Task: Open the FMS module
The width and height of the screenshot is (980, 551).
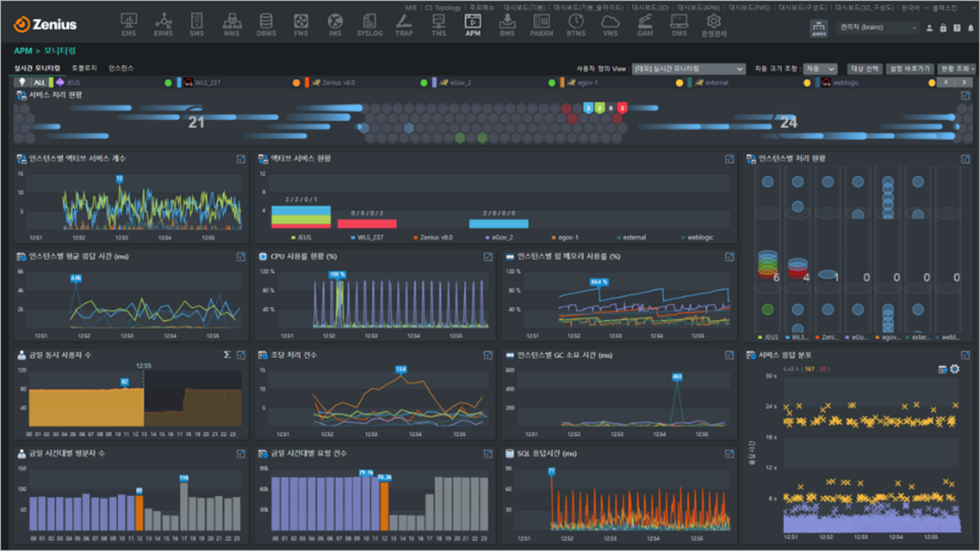Action: tap(301, 25)
